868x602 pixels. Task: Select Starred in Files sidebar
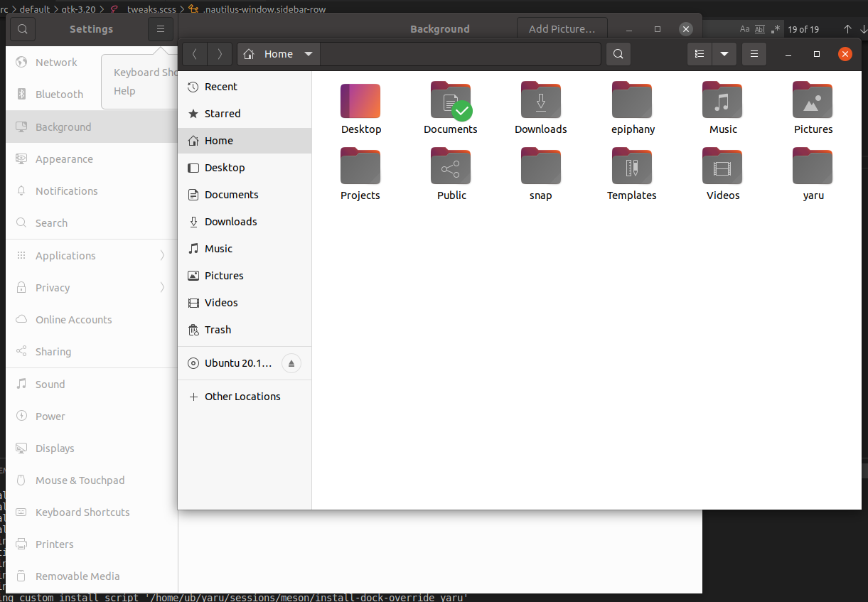tap(245, 114)
